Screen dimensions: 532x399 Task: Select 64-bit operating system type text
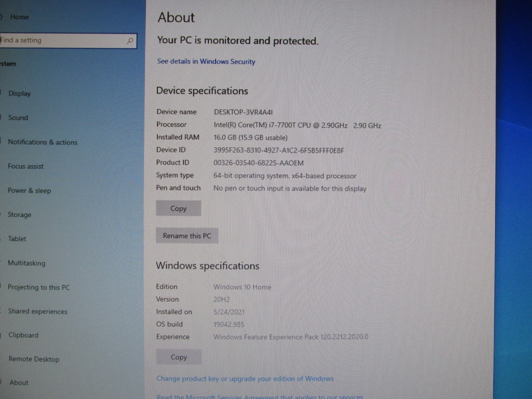(285, 176)
